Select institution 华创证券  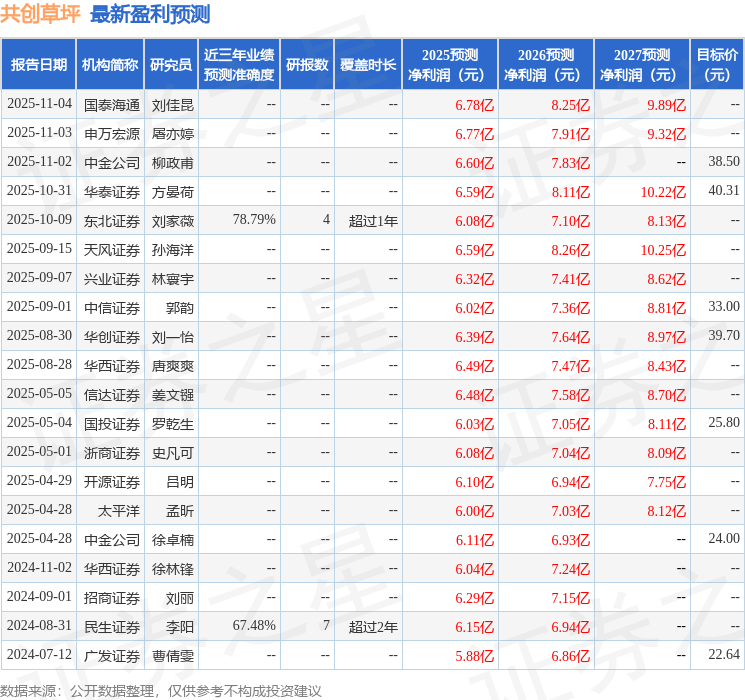click(112, 337)
